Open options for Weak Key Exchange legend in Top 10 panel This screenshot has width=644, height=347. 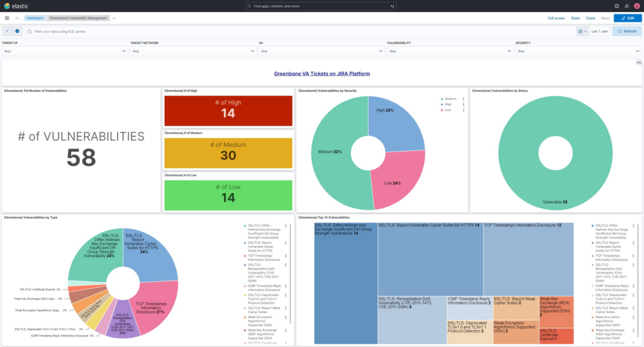click(x=633, y=330)
